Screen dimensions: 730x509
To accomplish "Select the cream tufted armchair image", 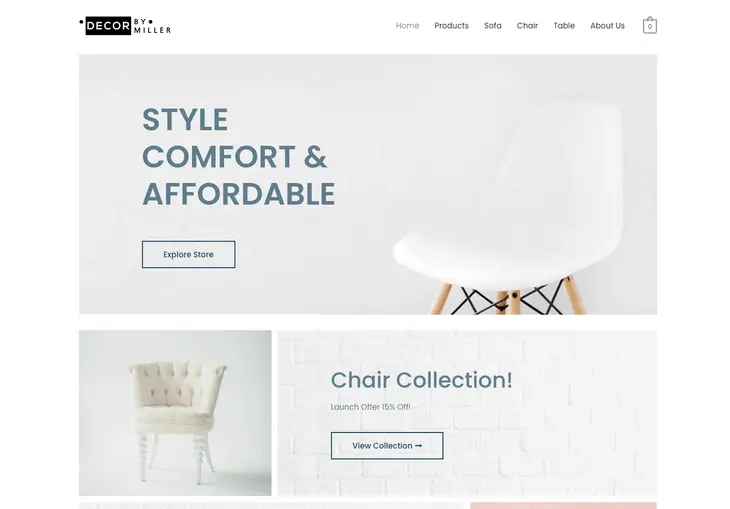I will coord(175,413).
